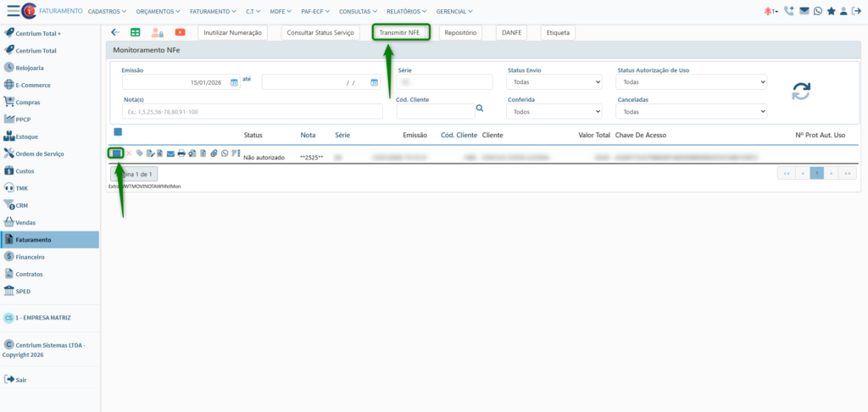Click the Transmitir NFE button

click(400, 32)
